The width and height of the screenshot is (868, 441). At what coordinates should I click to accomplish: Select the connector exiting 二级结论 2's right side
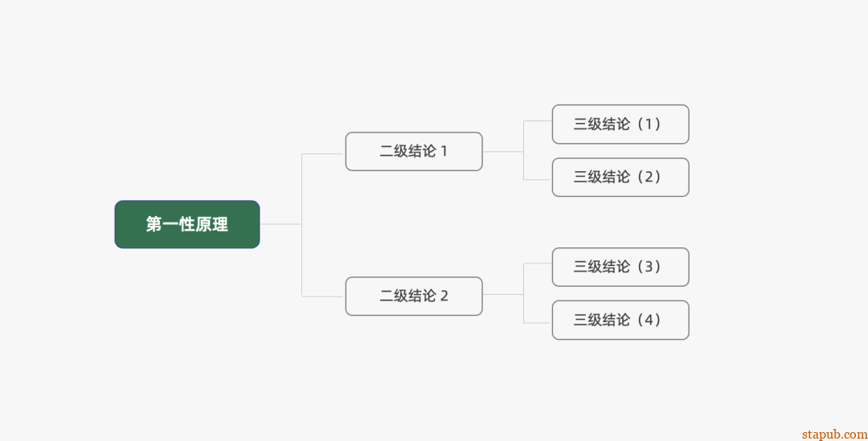tap(502, 295)
